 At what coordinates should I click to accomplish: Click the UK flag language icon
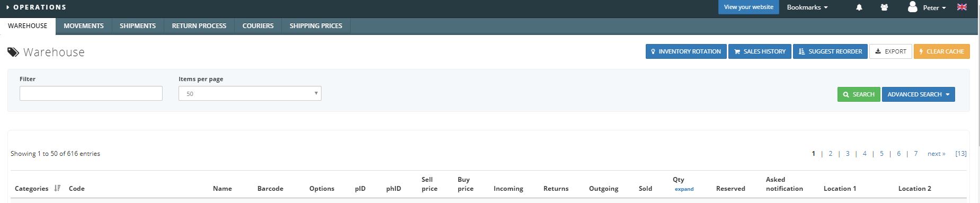(x=962, y=7)
